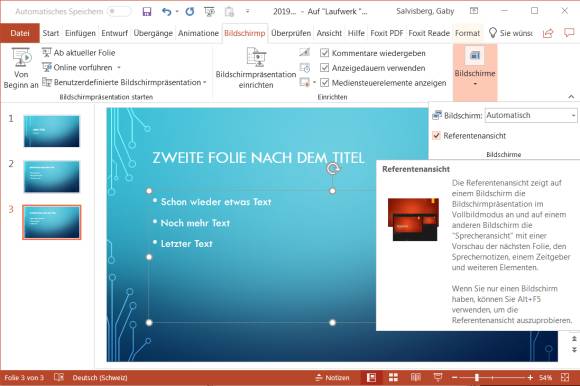Screen dimensions: 580x386
Task: Click the Undo arrow icon
Action: tap(166, 12)
